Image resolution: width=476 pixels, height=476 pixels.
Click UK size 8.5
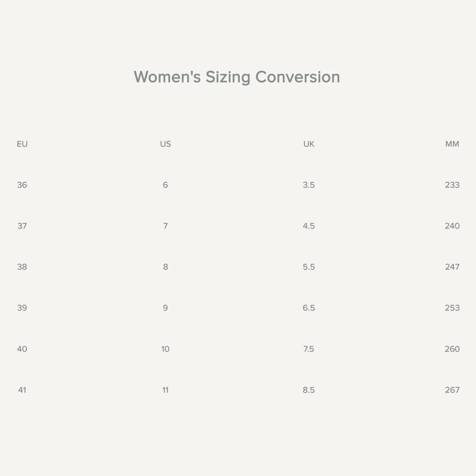(309, 390)
